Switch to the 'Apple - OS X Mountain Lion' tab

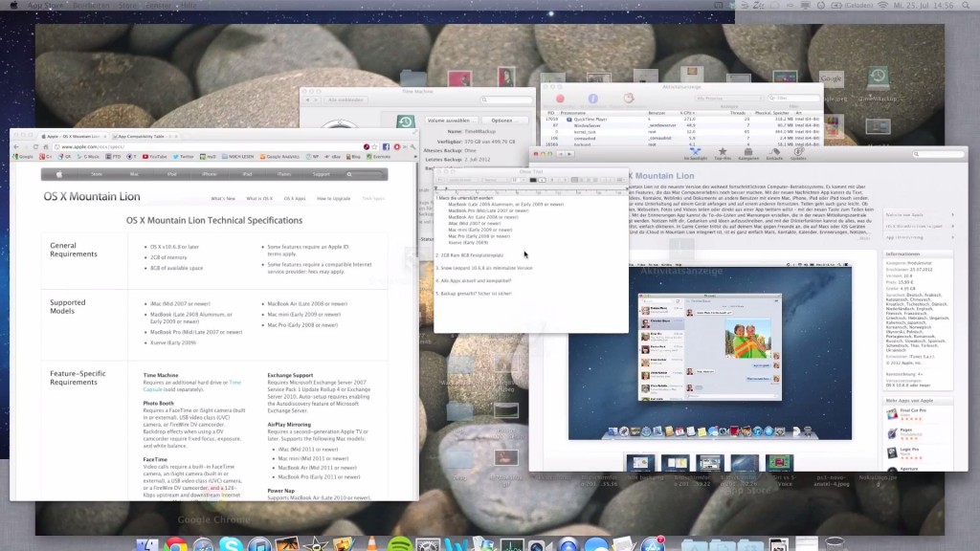(x=73, y=136)
